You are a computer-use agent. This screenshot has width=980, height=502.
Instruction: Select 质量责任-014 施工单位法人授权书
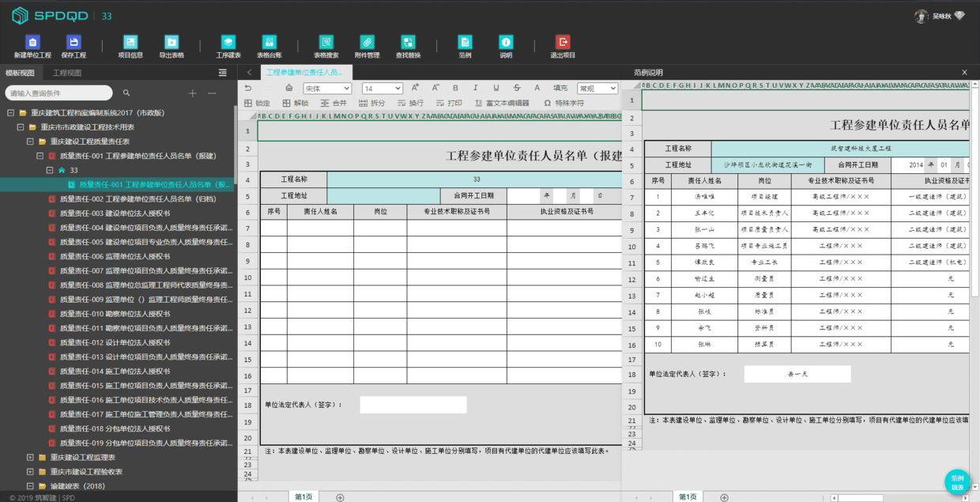point(115,371)
